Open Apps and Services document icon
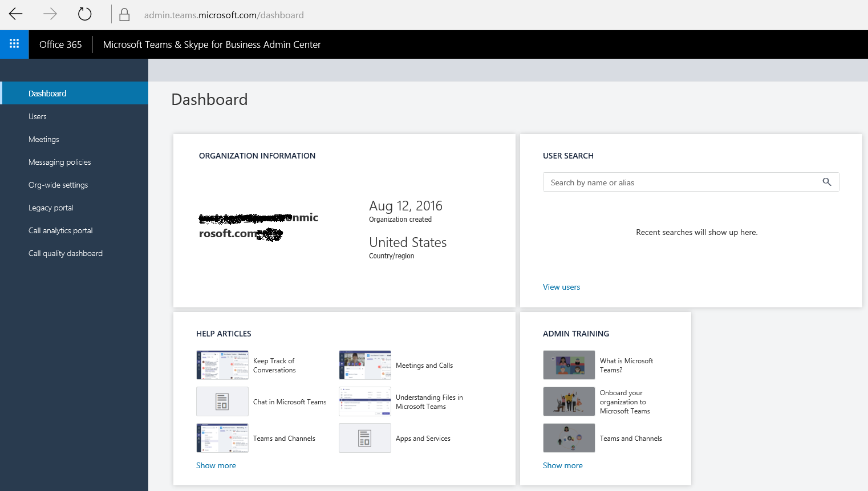868x491 pixels. (365, 438)
